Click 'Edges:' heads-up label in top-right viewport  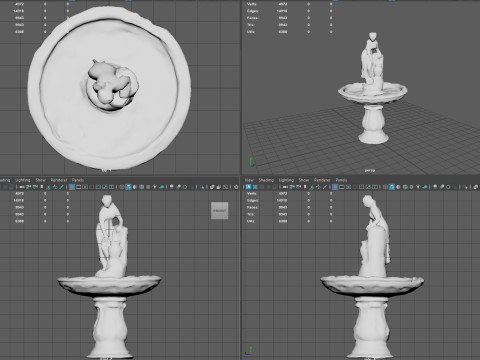click(x=253, y=11)
